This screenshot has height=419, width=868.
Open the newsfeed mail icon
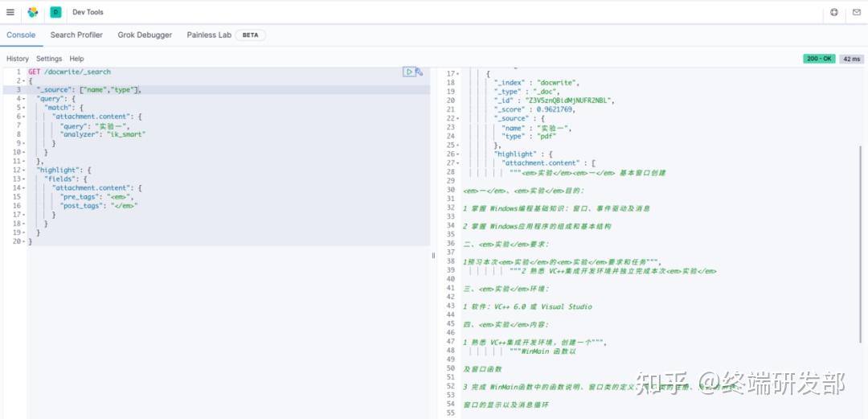pyautogui.click(x=856, y=12)
